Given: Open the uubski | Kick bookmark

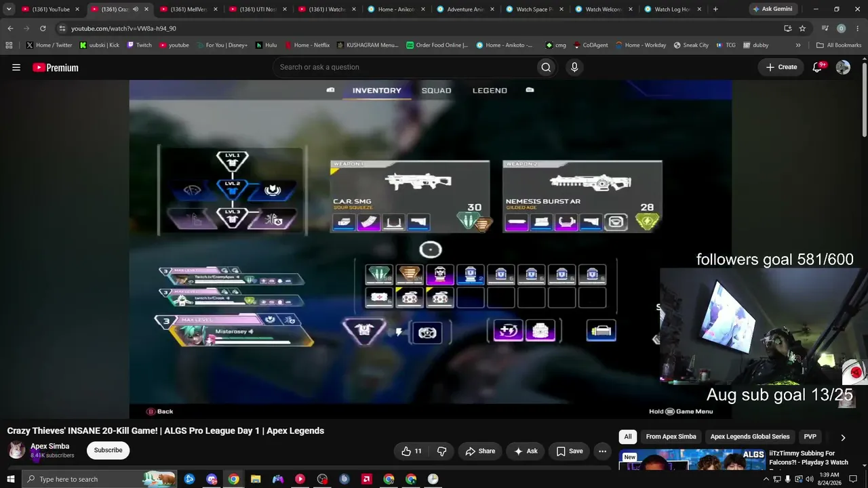Looking at the screenshot, I should 99,45.
